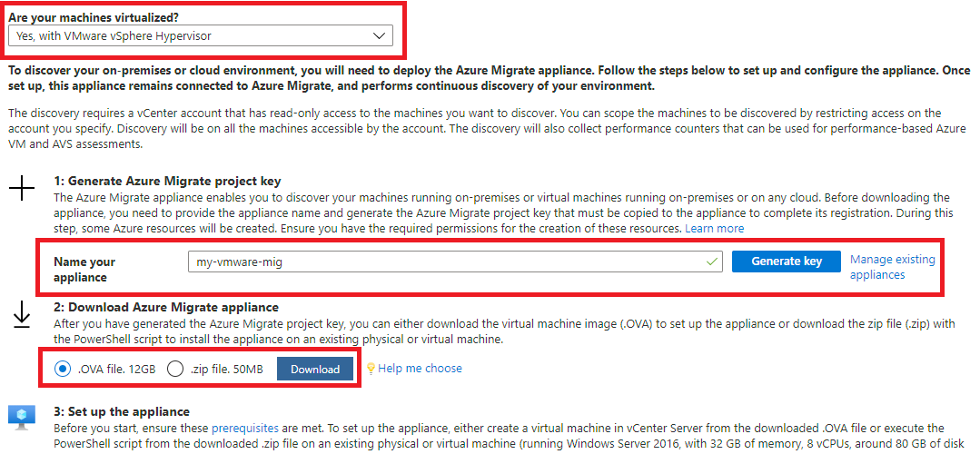Screen dimensions: 980x454
Task: Click the plus icon beside step 1
Action: click(x=22, y=188)
